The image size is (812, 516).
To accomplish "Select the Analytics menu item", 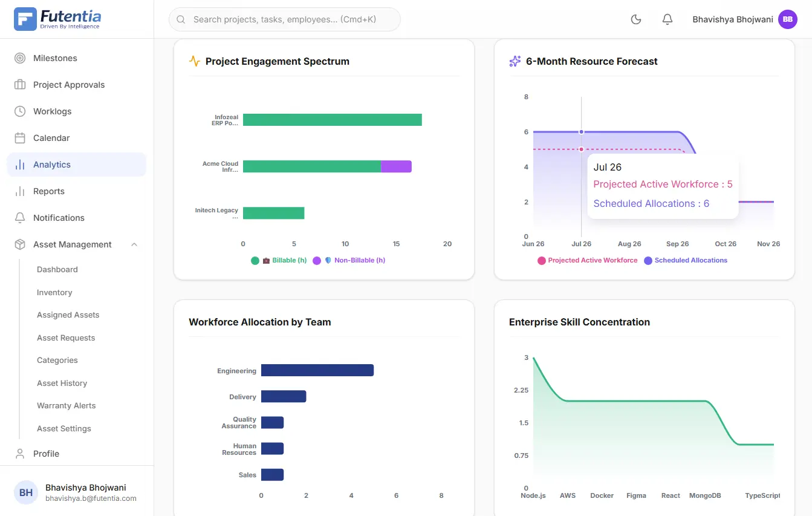I will (77, 165).
